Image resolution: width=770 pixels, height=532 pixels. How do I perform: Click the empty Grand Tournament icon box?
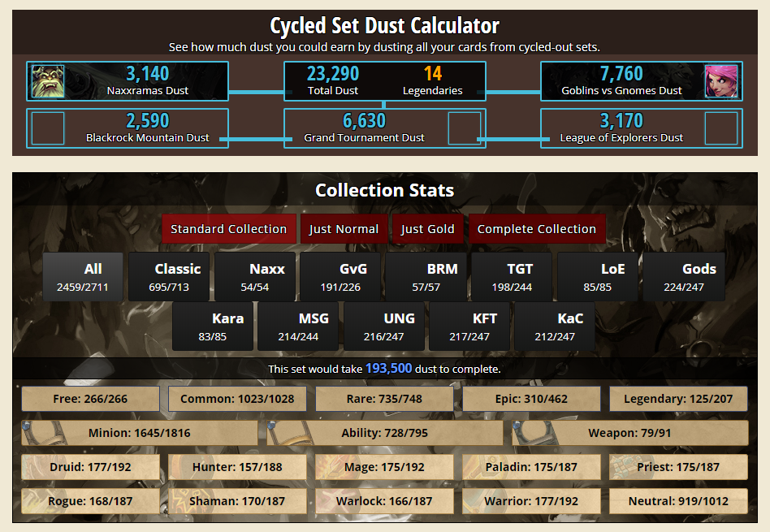tap(464, 128)
